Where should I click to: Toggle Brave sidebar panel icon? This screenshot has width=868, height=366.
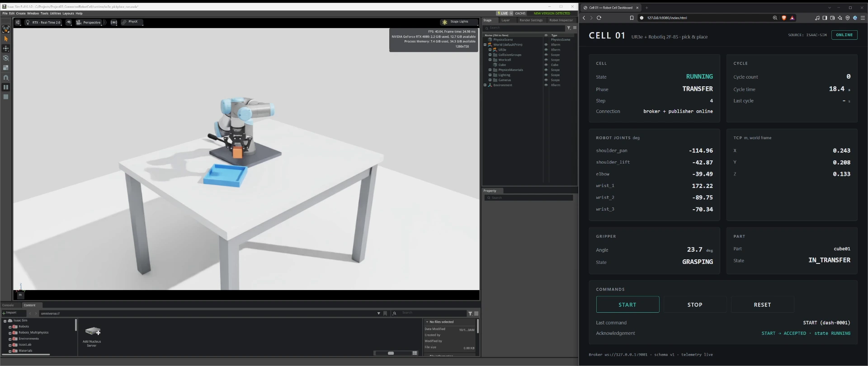pos(825,18)
